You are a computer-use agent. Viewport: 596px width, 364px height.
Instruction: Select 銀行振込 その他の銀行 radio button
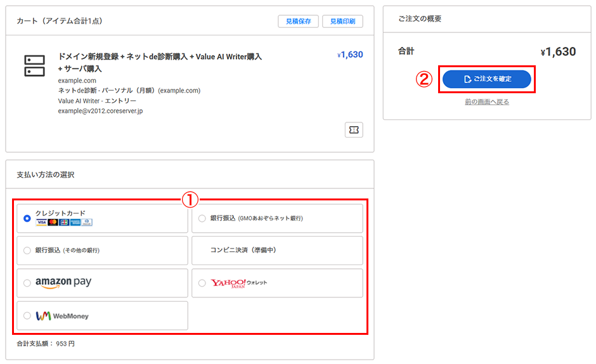click(x=27, y=250)
